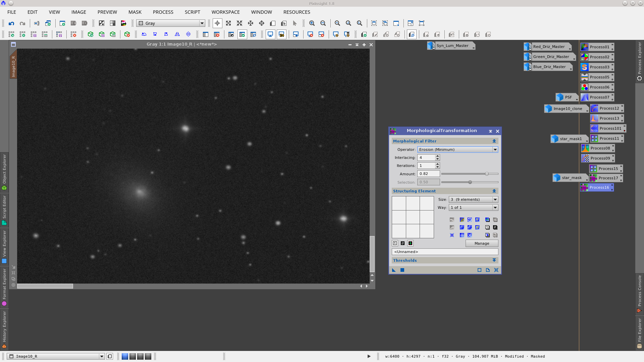Click the New Instance triangle of MorphologicalTransformation

click(x=394, y=270)
